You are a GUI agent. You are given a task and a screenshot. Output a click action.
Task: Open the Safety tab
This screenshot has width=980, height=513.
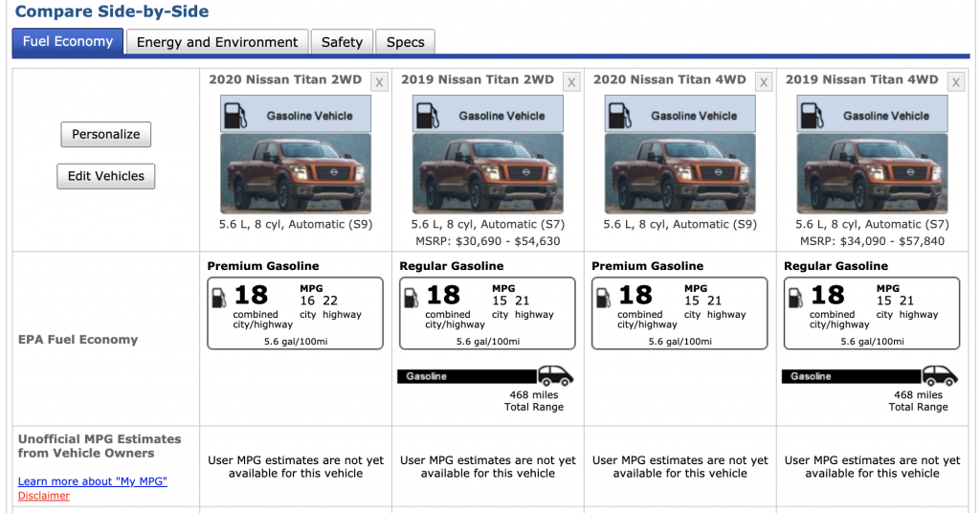[x=342, y=42]
